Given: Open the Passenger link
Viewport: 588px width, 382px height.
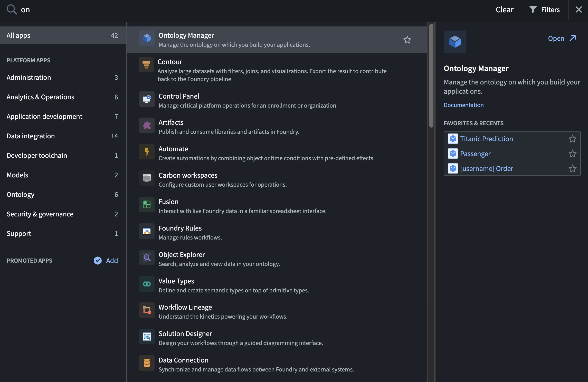Looking at the screenshot, I should tap(475, 154).
